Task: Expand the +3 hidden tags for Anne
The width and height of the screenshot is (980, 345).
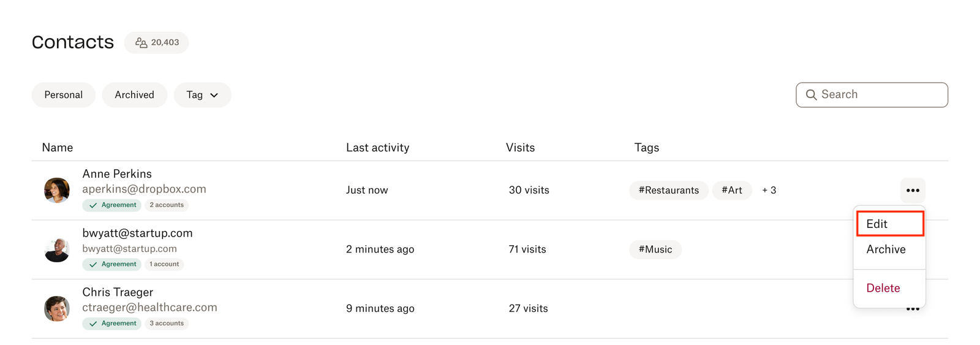Action: point(769,191)
